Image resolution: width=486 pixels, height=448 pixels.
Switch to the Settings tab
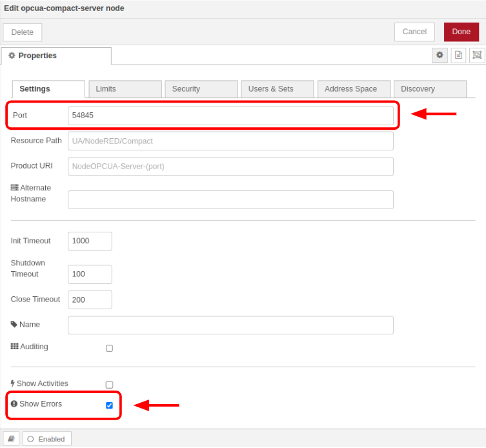[48, 89]
